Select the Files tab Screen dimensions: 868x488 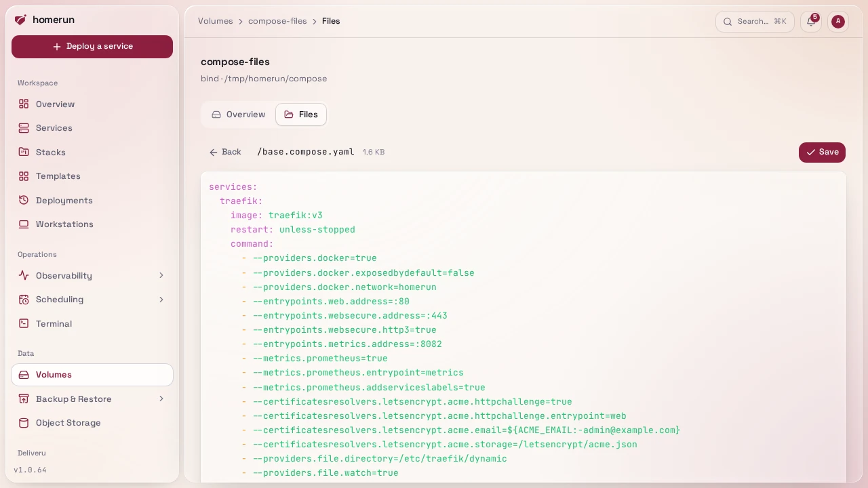coord(301,115)
